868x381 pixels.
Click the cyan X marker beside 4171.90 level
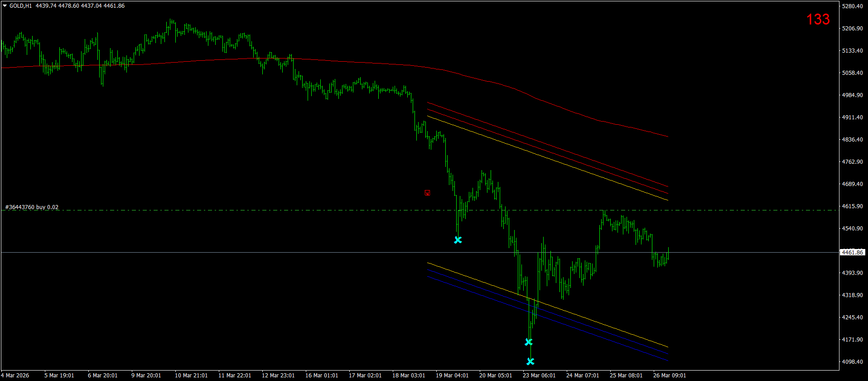[529, 342]
